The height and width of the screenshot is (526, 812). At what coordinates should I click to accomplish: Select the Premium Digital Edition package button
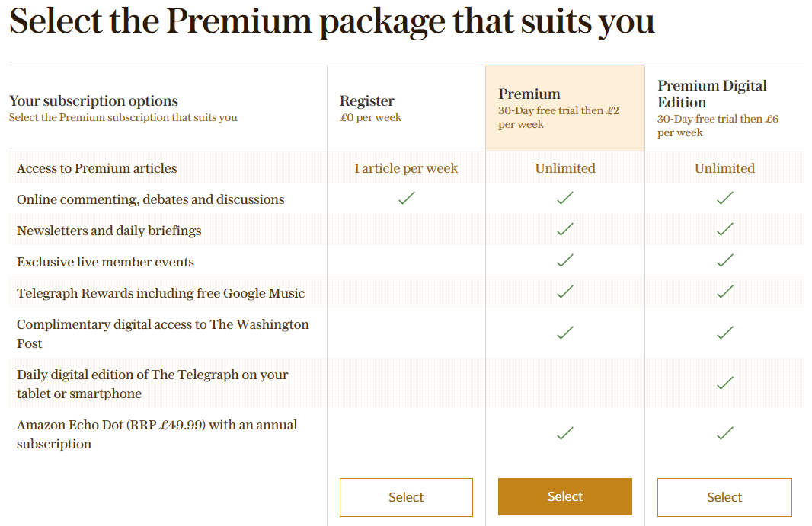tap(724, 497)
